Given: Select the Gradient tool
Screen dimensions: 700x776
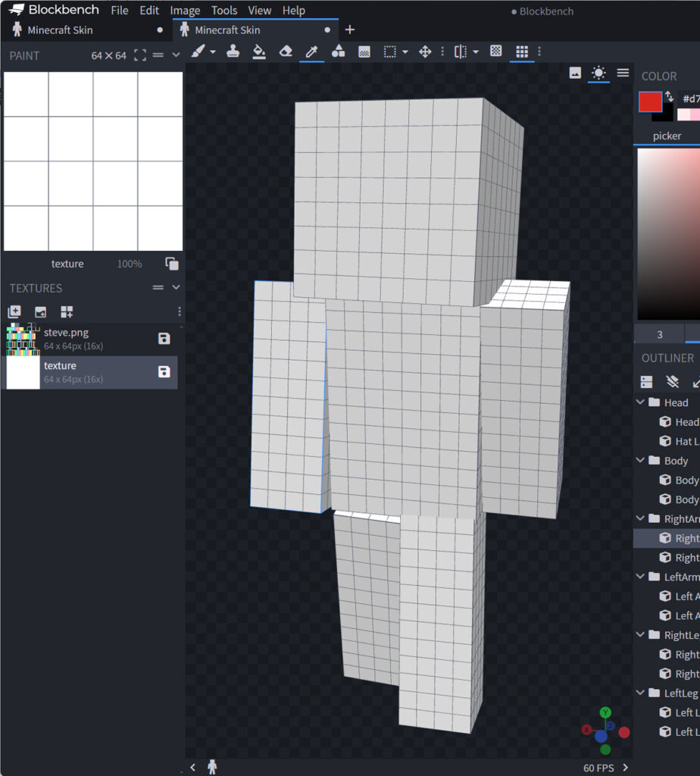Looking at the screenshot, I should 364,52.
